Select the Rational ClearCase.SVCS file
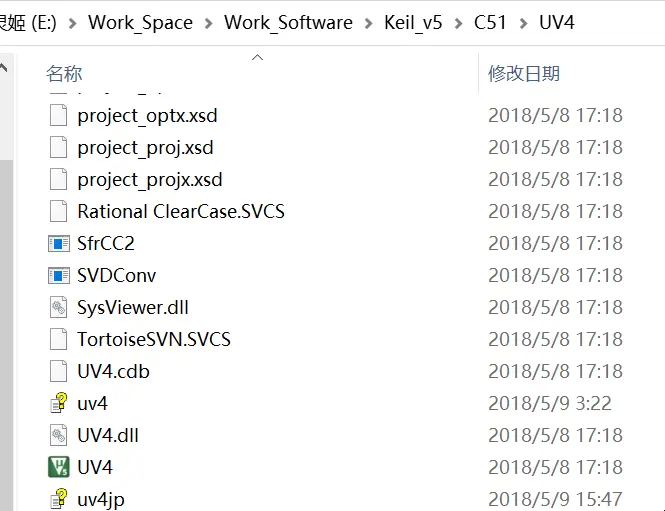The height and width of the screenshot is (511, 665). tap(180, 211)
